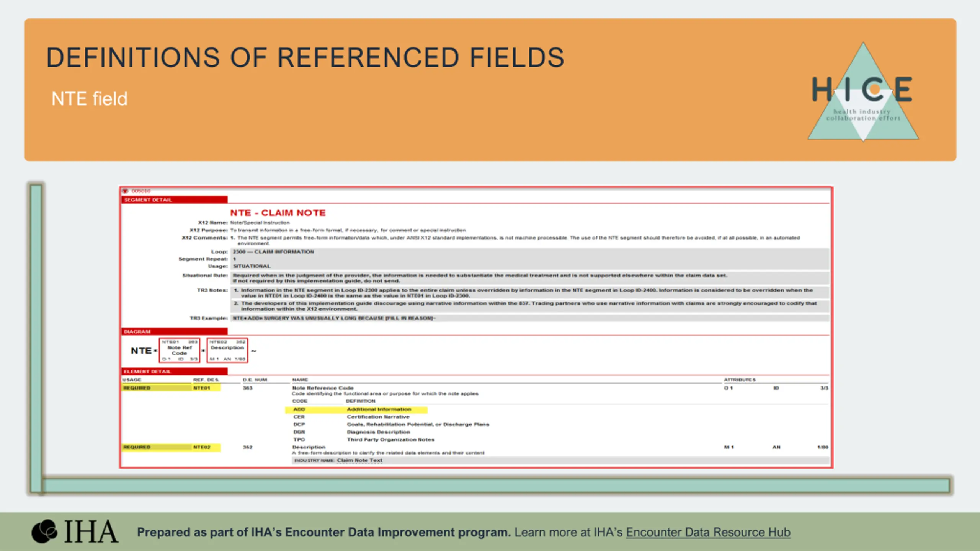This screenshot has height=551, width=980.
Task: Click the highlighted 'NTE02' reference designator
Action: click(202, 447)
